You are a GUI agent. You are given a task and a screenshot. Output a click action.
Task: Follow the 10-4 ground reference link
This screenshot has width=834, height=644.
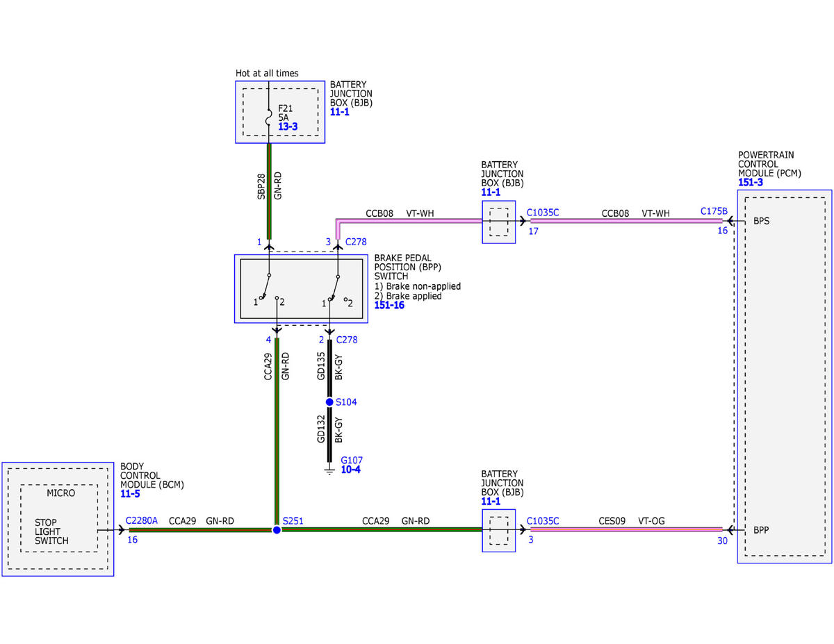pyautogui.click(x=350, y=470)
